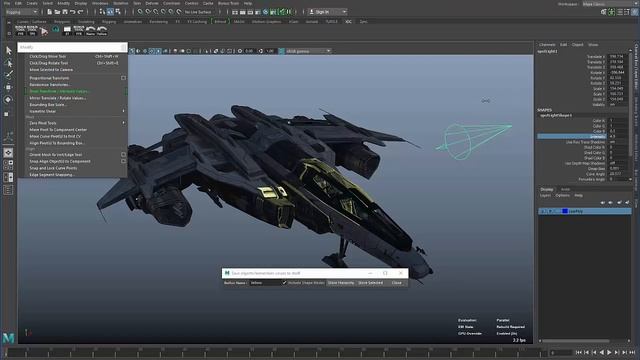
Task: Click the Save Scene icon
Action: [64, 12]
